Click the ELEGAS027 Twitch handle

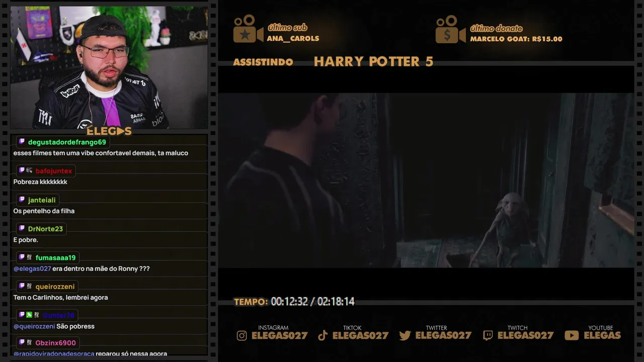[x=525, y=335]
